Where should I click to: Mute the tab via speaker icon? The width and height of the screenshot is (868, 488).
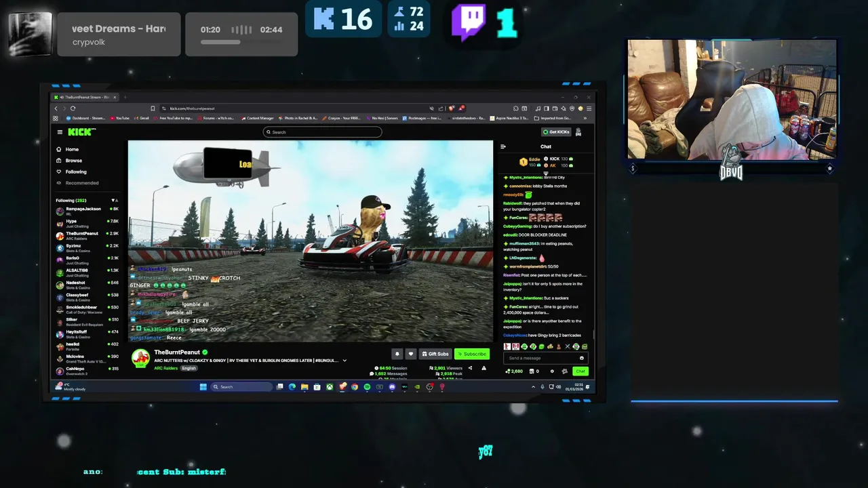pos(62,97)
